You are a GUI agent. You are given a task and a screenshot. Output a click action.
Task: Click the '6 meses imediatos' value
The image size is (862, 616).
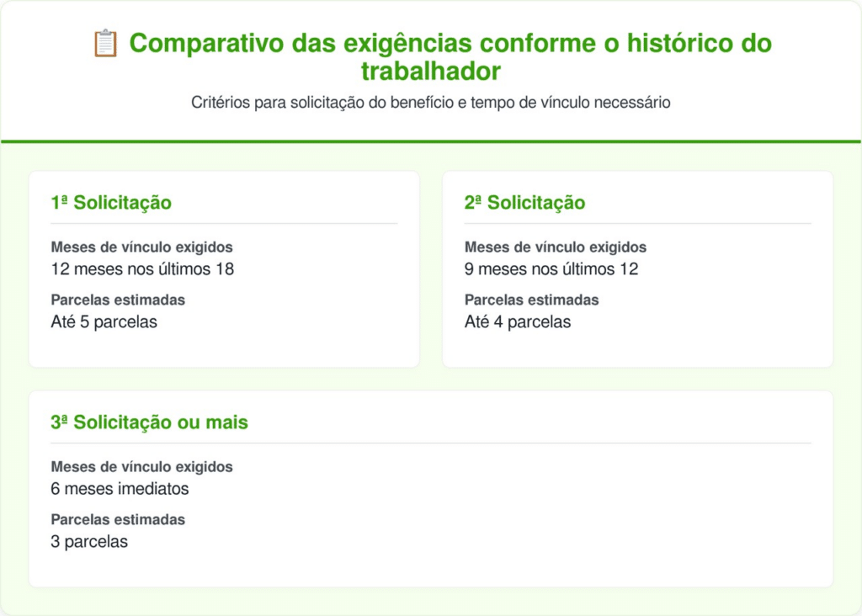pos(120,489)
